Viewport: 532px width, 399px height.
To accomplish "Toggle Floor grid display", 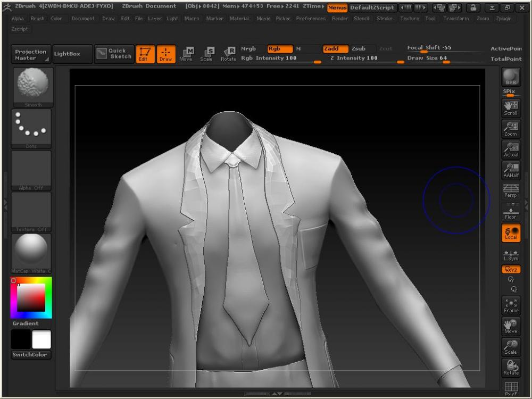I will pos(511,212).
